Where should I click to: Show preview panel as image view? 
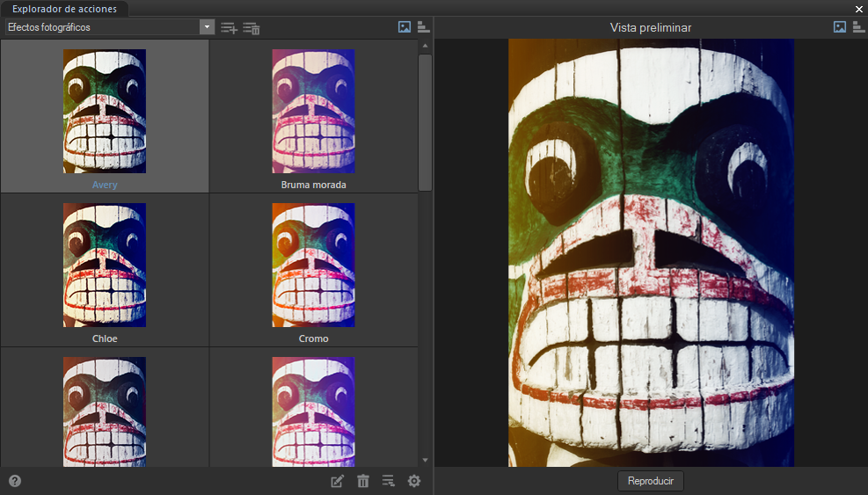point(840,27)
